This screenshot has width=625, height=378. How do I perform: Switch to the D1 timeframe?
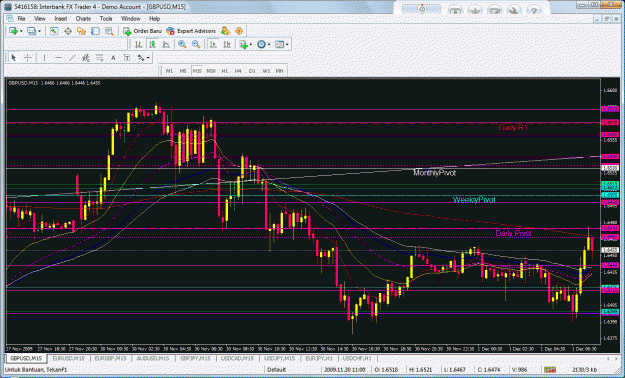click(252, 71)
